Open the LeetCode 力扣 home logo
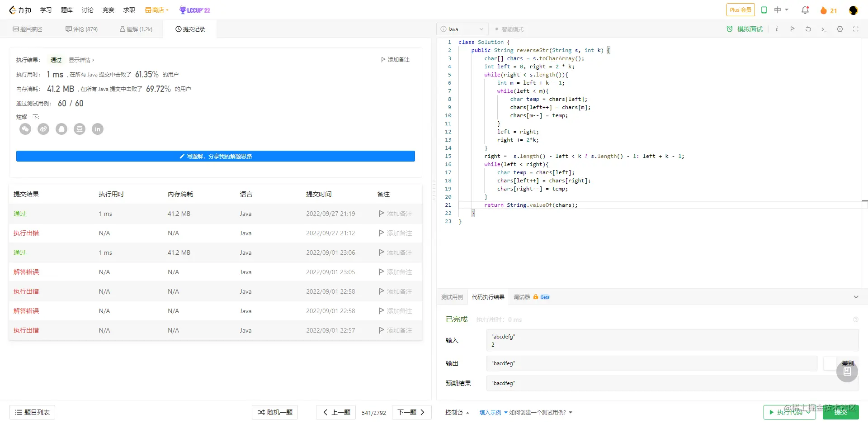The image size is (868, 424). 20,10
